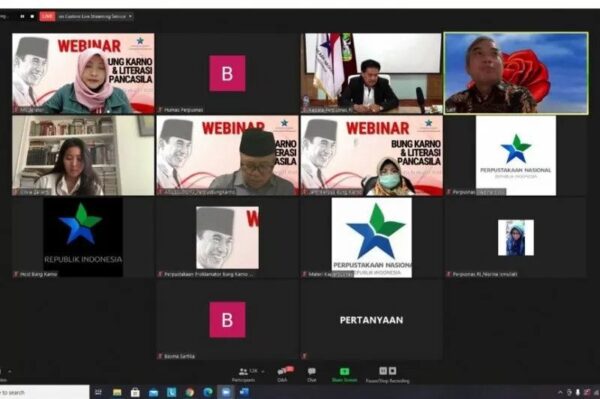Select the Bung Karno speaker with rose background

tap(516, 73)
